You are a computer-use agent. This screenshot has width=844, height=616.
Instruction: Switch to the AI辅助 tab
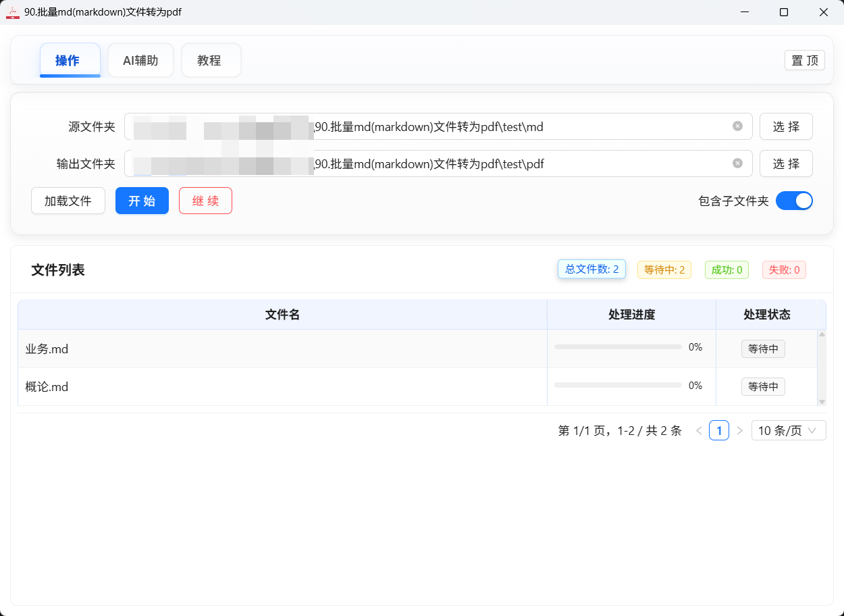tap(140, 60)
